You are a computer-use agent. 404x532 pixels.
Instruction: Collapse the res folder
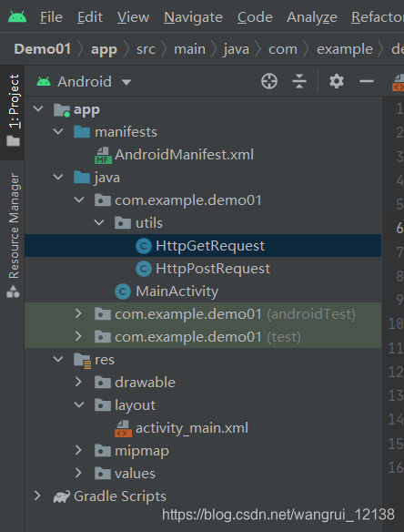point(58,359)
